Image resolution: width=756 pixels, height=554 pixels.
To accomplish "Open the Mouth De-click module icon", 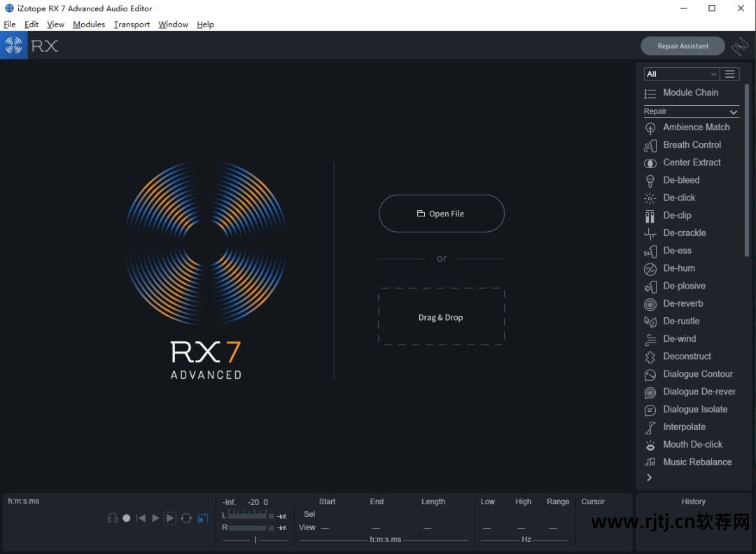I will point(650,445).
